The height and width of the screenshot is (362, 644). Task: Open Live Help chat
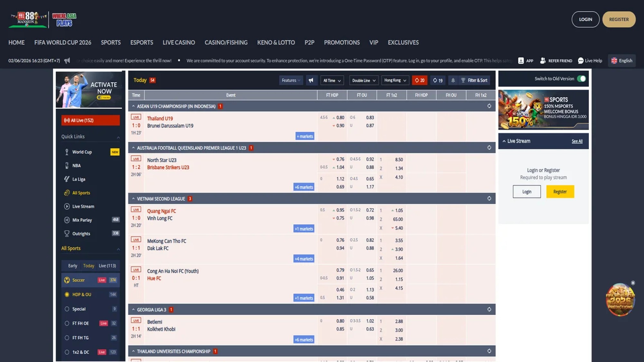click(590, 60)
